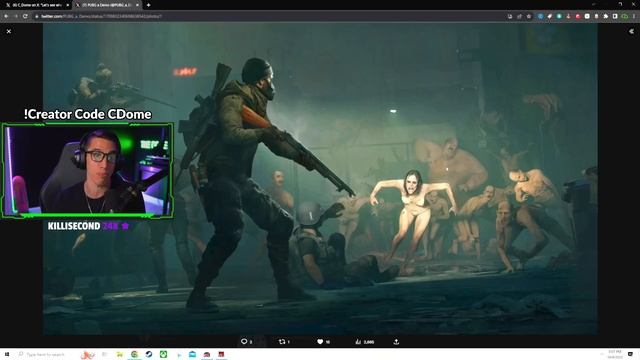Go forward in browser history
640x360 pixels.
click(16, 16)
